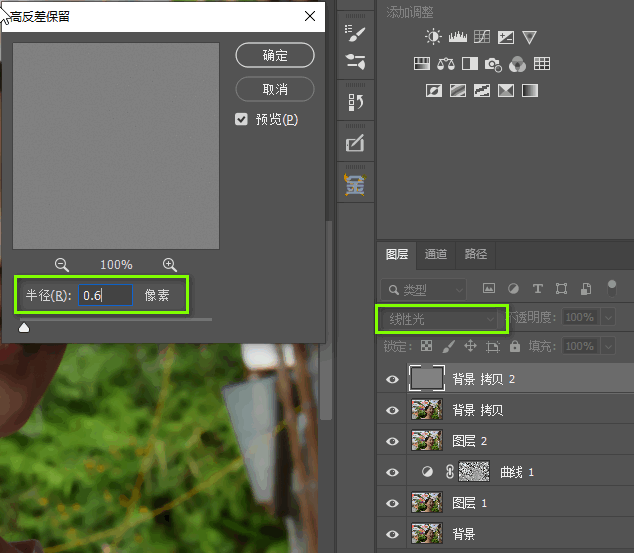
Task: Switch to the 路径 tab
Action: tap(476, 254)
